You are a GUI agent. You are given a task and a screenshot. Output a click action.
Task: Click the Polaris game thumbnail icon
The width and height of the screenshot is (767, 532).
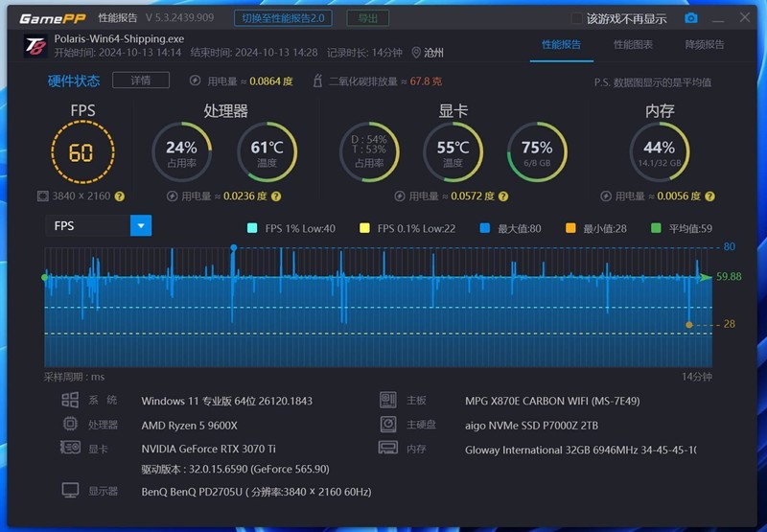click(35, 46)
